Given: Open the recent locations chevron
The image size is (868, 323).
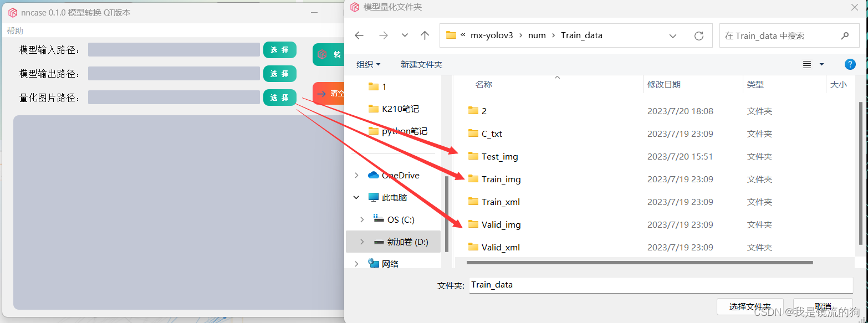Looking at the screenshot, I should pos(405,35).
